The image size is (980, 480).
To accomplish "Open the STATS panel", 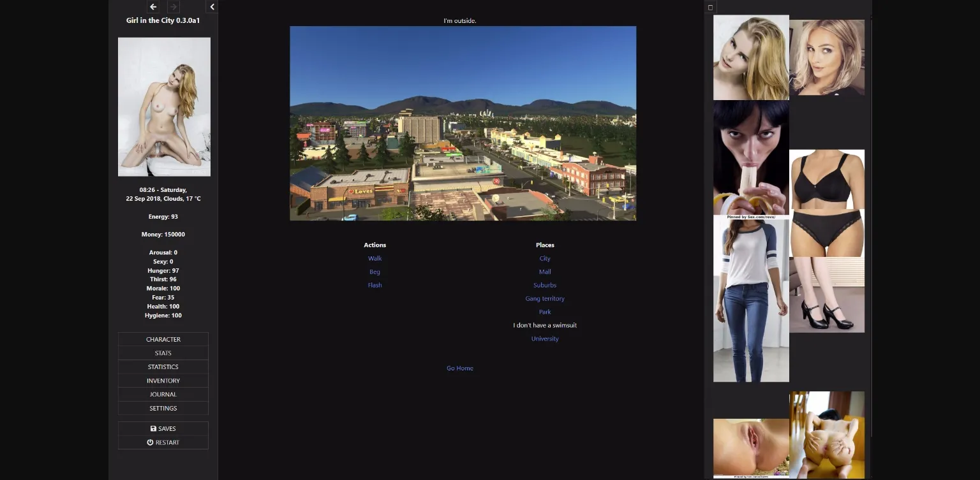I will click(x=163, y=353).
